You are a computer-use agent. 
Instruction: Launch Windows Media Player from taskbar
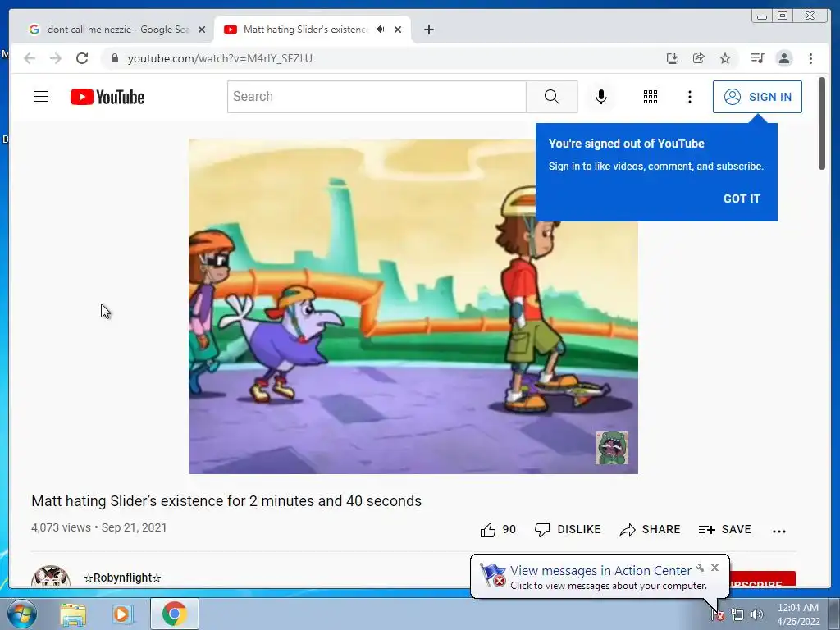click(121, 614)
